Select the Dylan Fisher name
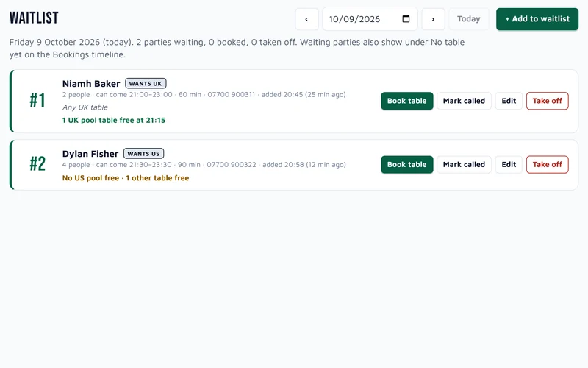 (x=90, y=154)
